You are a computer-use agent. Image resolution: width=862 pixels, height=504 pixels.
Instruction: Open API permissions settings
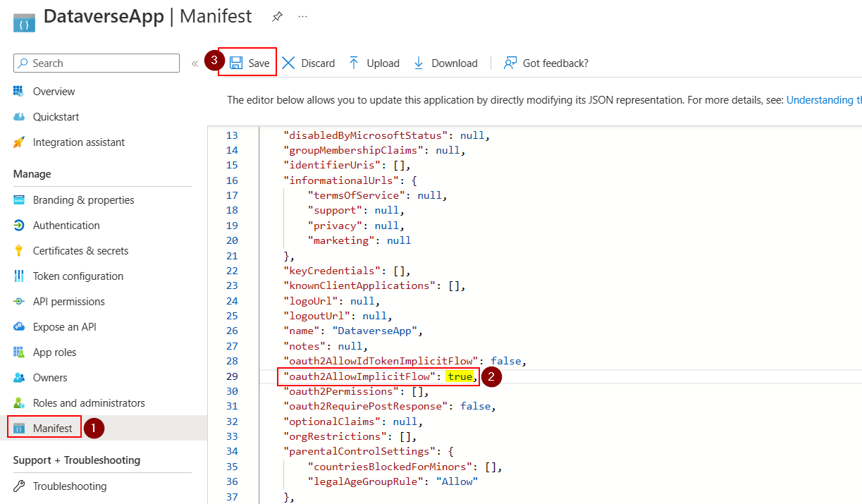pyautogui.click(x=20, y=301)
